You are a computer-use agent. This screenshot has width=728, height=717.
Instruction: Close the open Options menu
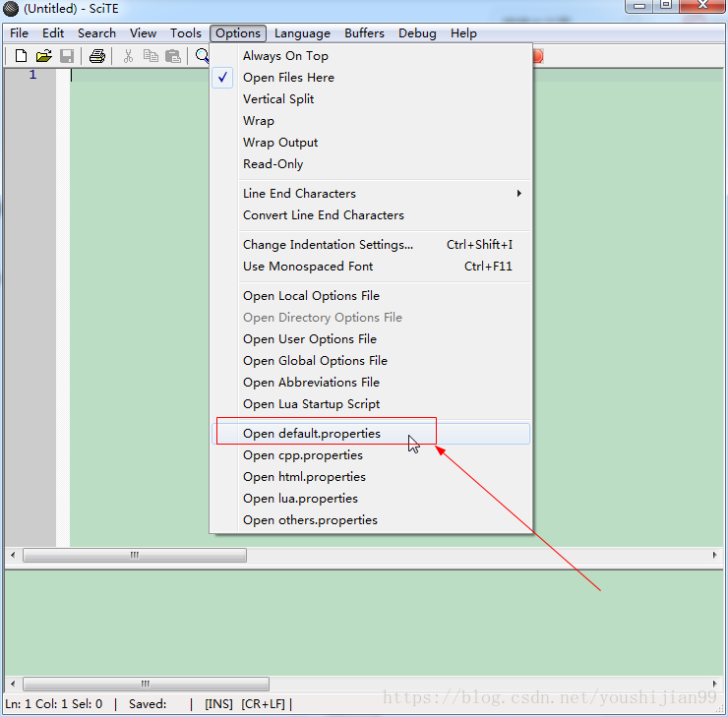pyautogui.click(x=238, y=33)
